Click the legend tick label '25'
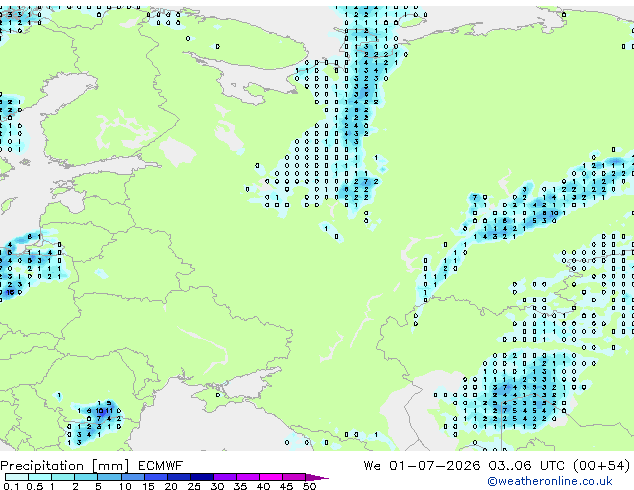 pyautogui.click(x=194, y=486)
